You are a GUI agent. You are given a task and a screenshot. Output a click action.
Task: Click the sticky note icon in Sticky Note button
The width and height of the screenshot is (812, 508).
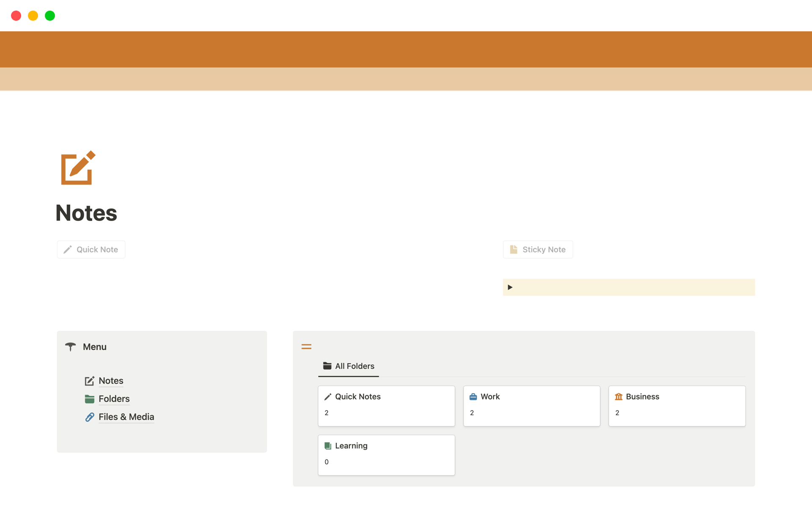pos(514,249)
